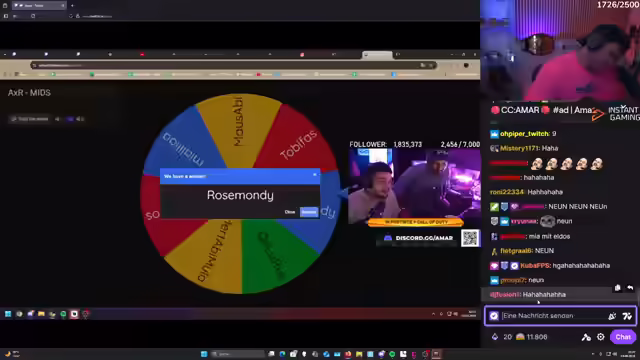640x360 pixels.
Task: Open the Instant Gaming sponsor logo
Action: point(616,113)
